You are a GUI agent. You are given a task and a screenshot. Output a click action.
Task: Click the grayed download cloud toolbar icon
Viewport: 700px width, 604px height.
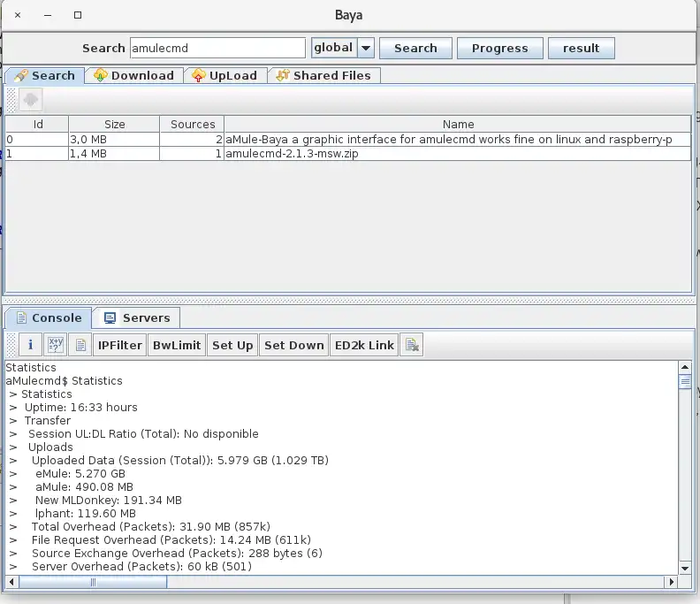(x=30, y=99)
